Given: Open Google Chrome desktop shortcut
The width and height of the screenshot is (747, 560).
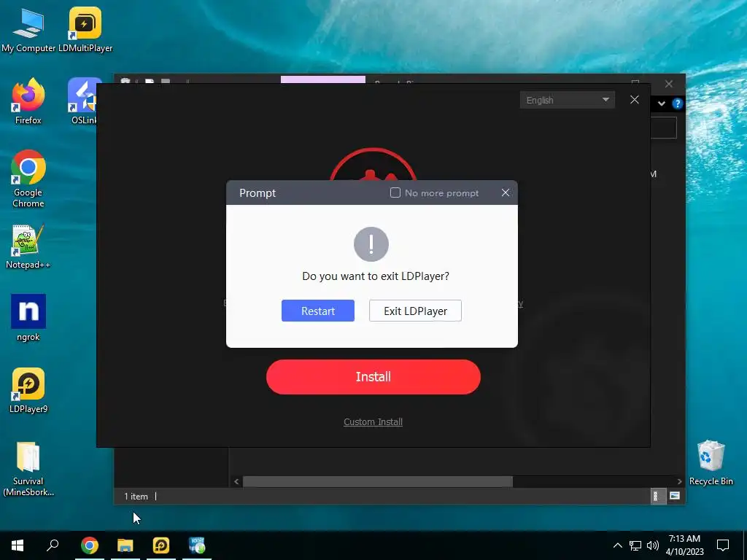Looking at the screenshot, I should 28,179.
